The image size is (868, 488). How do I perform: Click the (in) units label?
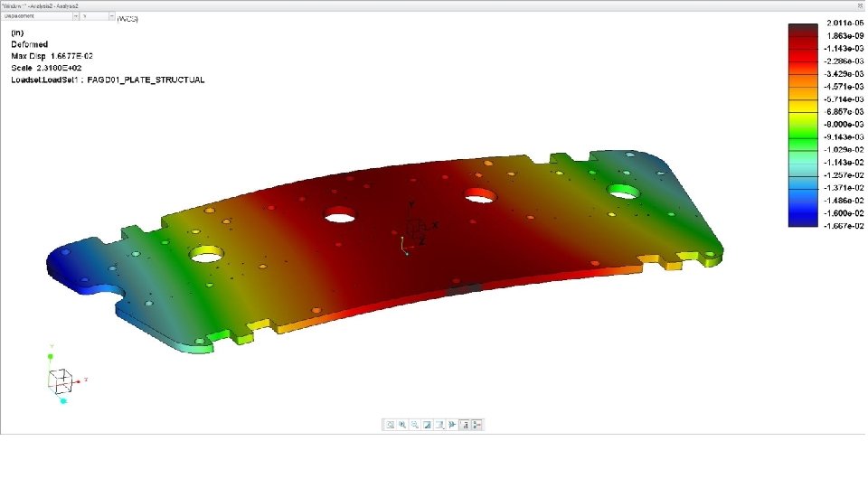point(18,33)
